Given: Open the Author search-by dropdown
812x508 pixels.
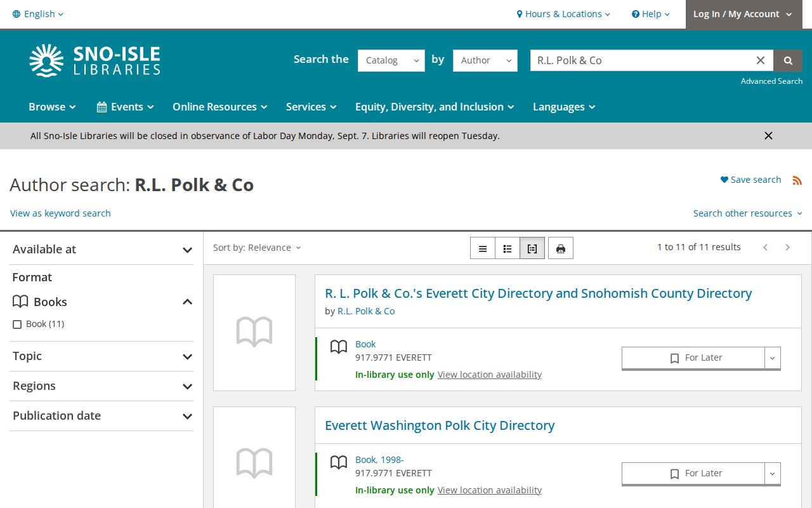Looking at the screenshot, I should [x=485, y=60].
